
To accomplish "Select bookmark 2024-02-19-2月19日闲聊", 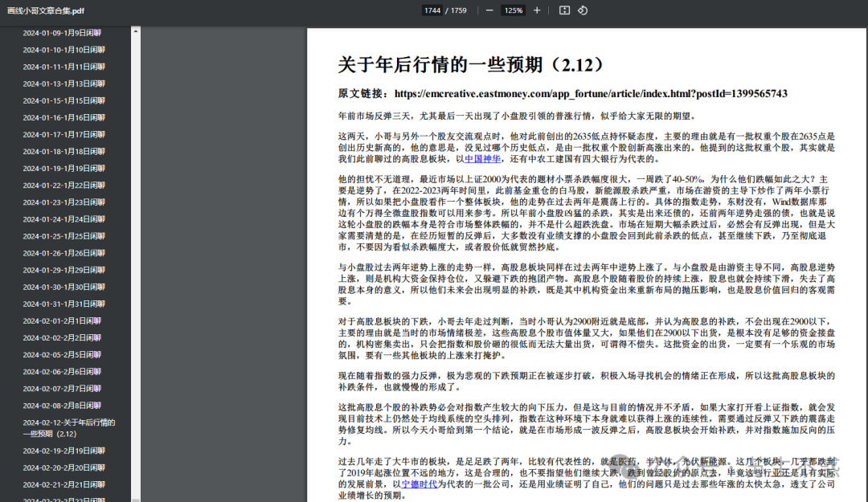I will (64, 451).
